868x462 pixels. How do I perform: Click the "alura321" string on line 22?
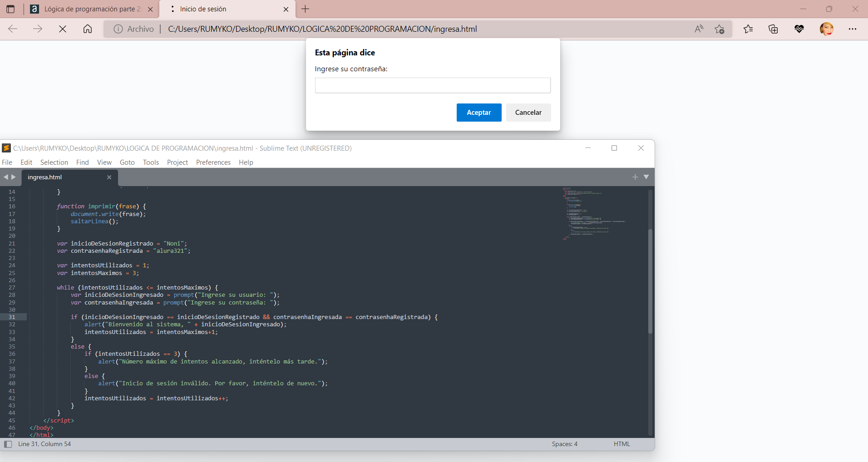[x=170, y=251]
